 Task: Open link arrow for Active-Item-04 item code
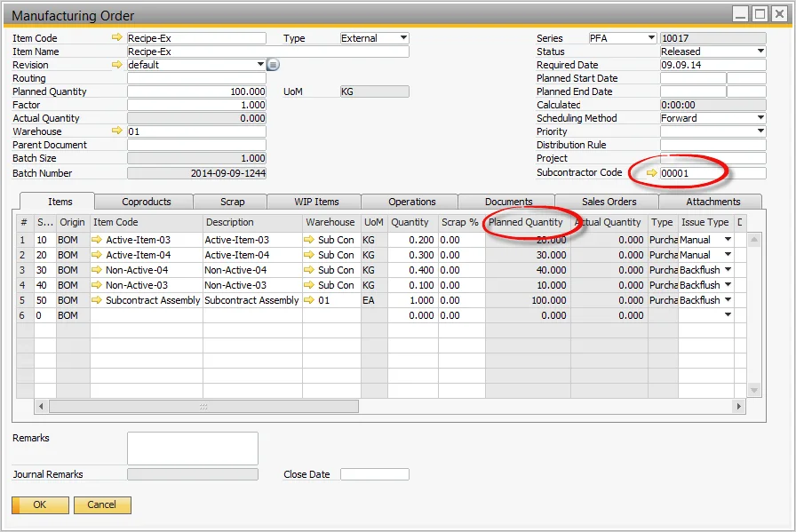pyautogui.click(x=97, y=255)
